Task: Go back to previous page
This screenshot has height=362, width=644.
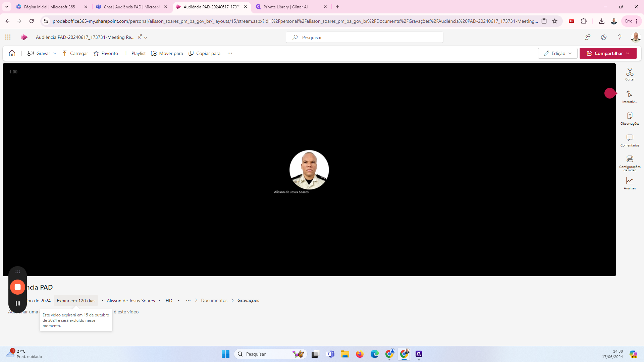Action: click(7, 21)
